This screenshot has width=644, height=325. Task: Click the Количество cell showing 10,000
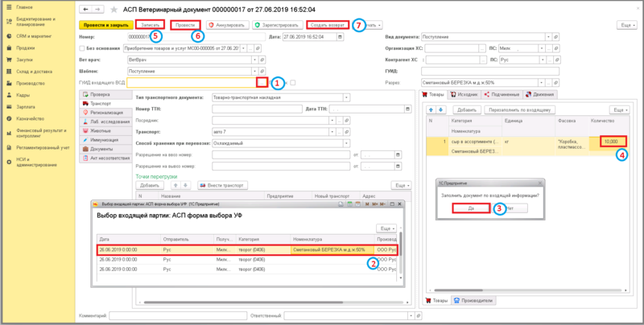612,142
